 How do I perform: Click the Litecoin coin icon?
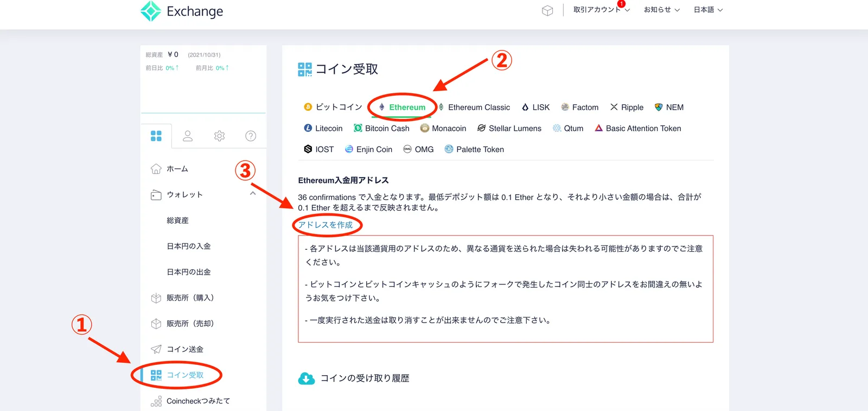click(x=308, y=128)
